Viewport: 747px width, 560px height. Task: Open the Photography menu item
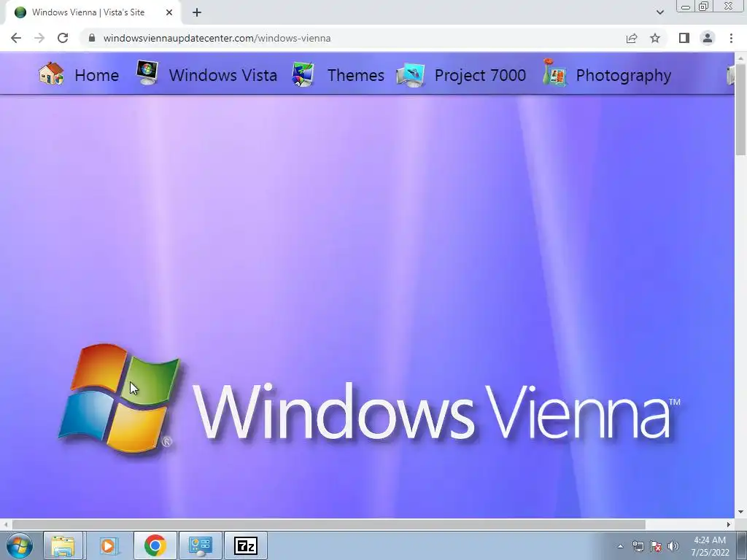(x=624, y=75)
